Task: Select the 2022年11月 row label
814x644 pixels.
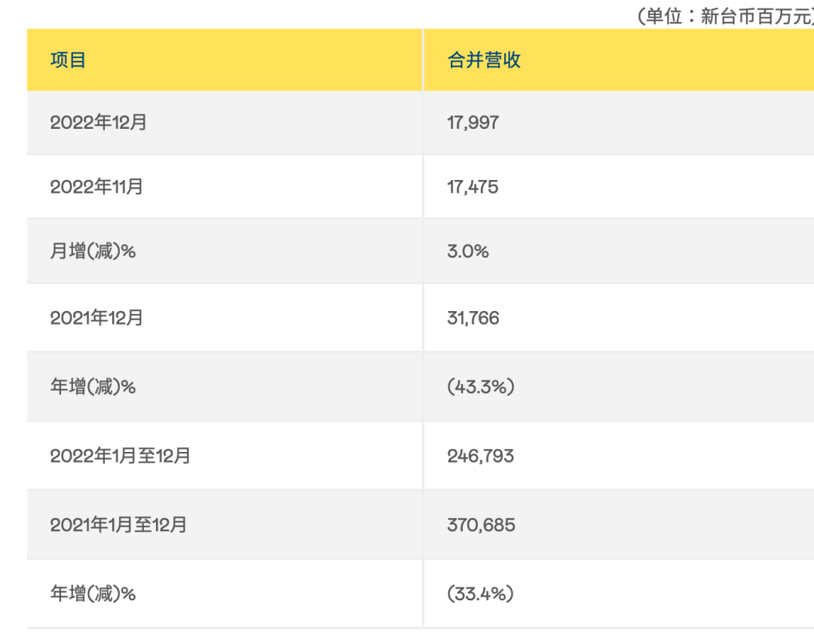Action: [x=96, y=187]
